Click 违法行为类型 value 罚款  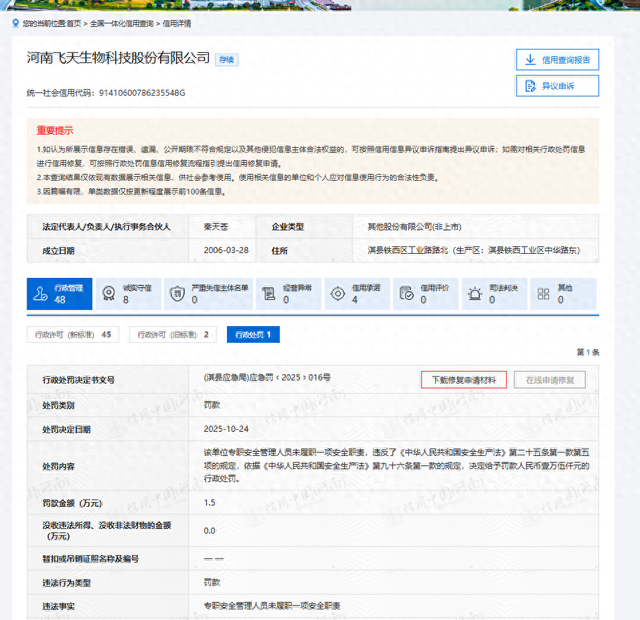(x=212, y=582)
